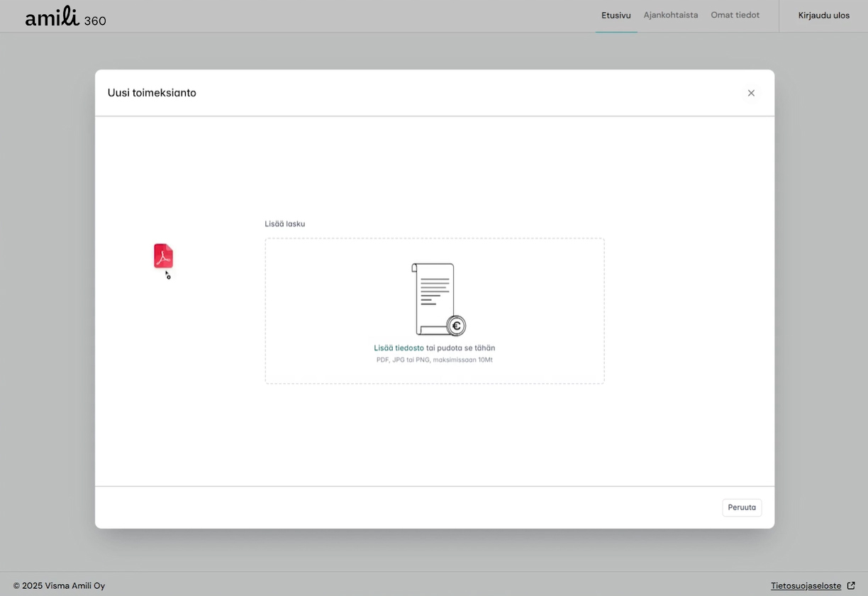
Task: Click the PDF, JPG tai PNG hint text
Action: (x=434, y=360)
